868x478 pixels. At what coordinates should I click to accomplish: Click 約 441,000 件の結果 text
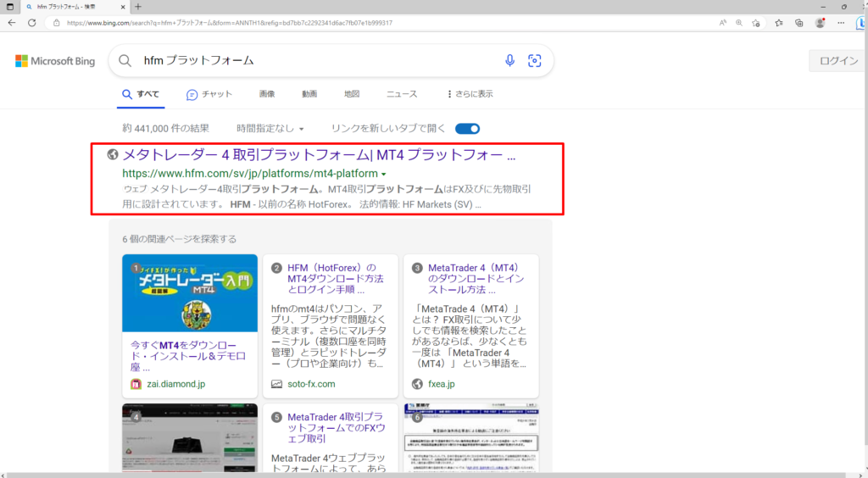(166, 128)
